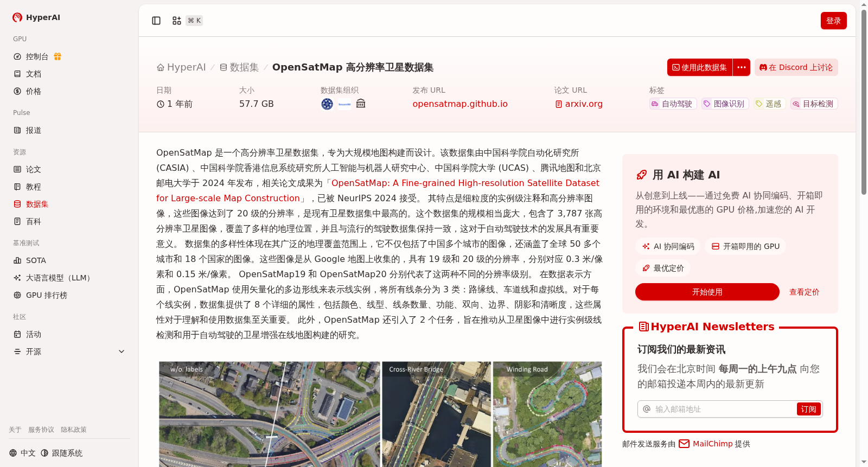Open 服务协议 footer link
Screen dimensions: 868x467
(41, 430)
